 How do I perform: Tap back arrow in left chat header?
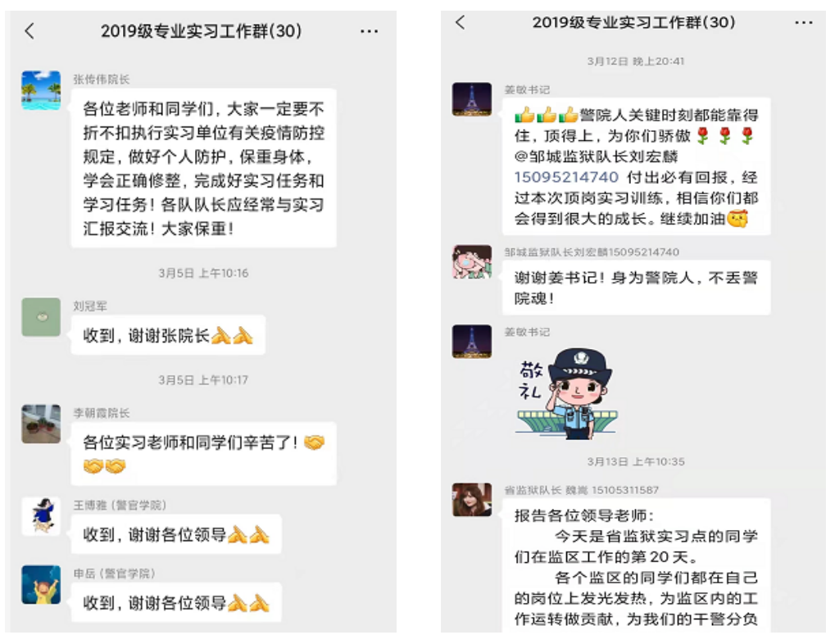(29, 31)
